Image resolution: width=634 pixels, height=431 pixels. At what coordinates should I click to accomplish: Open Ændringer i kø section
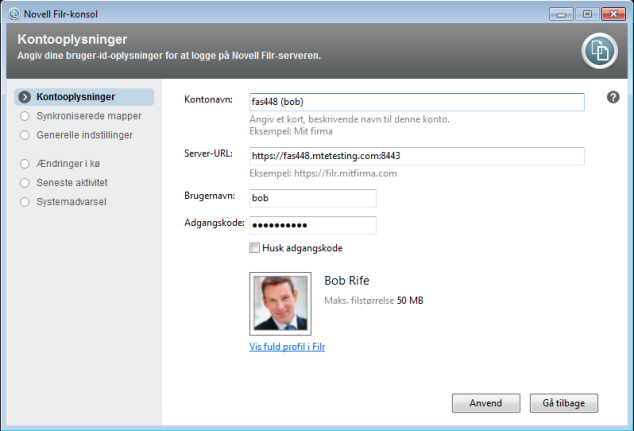coord(60,164)
